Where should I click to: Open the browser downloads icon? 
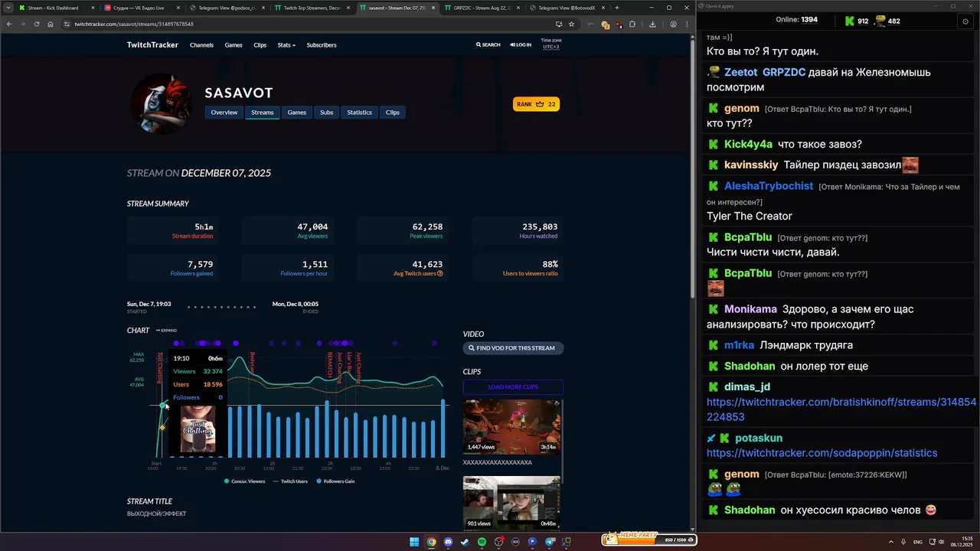pos(652,24)
